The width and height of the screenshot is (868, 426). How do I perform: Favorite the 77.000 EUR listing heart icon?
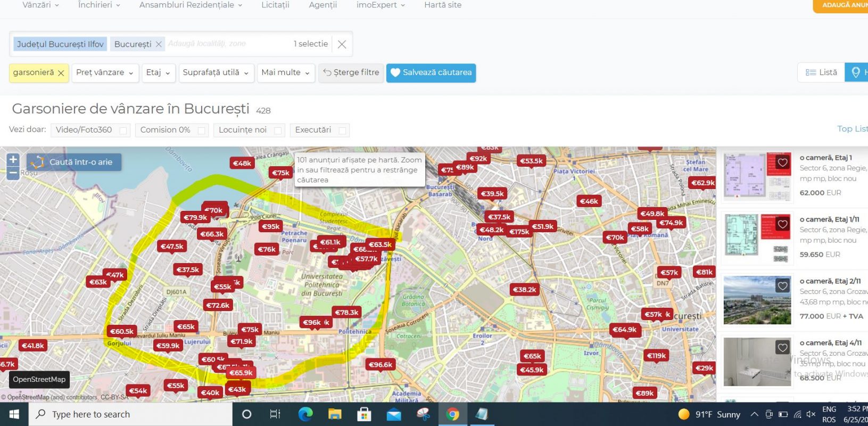(x=782, y=286)
